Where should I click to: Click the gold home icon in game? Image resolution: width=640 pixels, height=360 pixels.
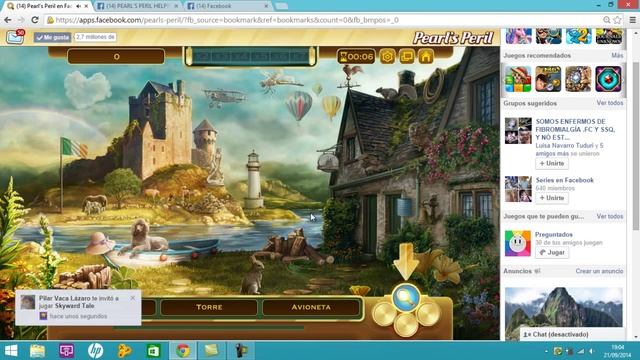(426, 57)
